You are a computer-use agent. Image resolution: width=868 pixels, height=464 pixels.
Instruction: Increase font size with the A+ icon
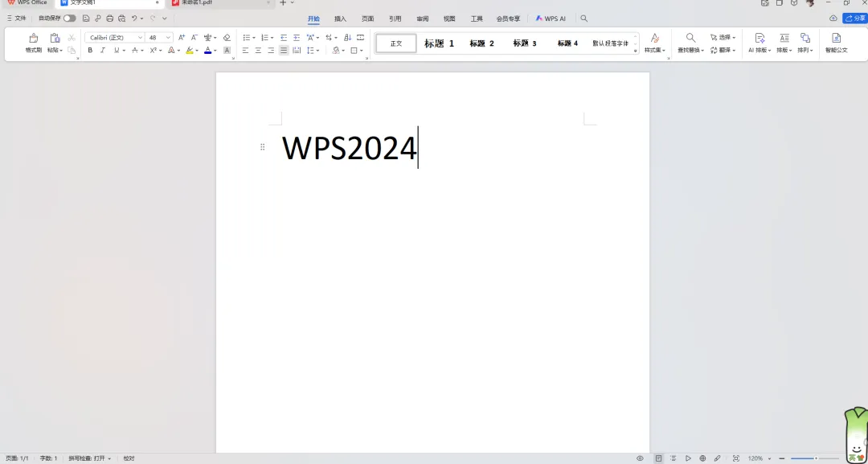click(x=182, y=38)
